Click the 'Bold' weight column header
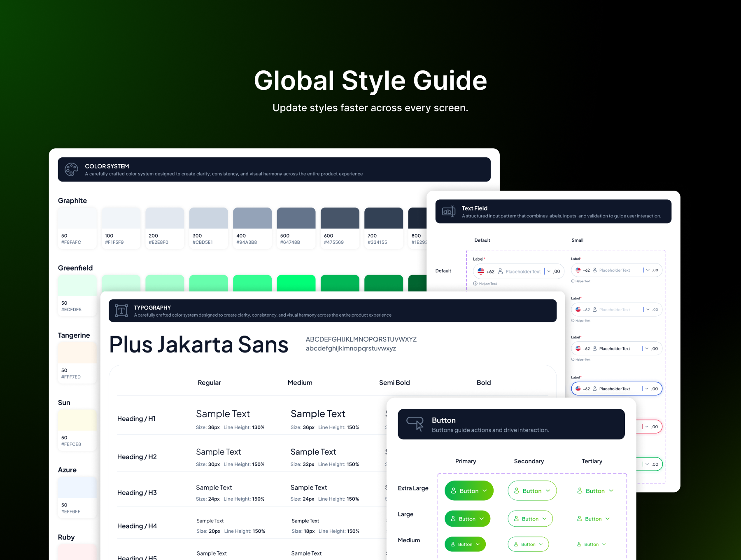The height and width of the screenshot is (560, 741). tap(484, 383)
